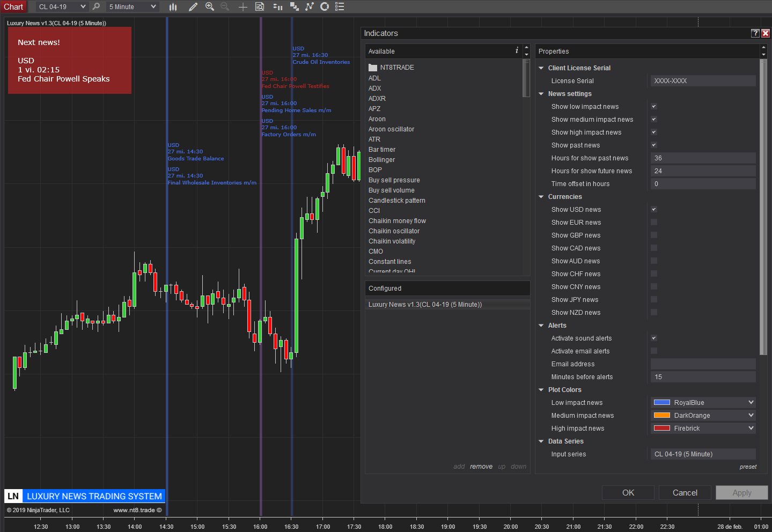This screenshot has height=532, width=772.
Task: Open the 5 Minute interval dropdown
Action: (x=132, y=6)
